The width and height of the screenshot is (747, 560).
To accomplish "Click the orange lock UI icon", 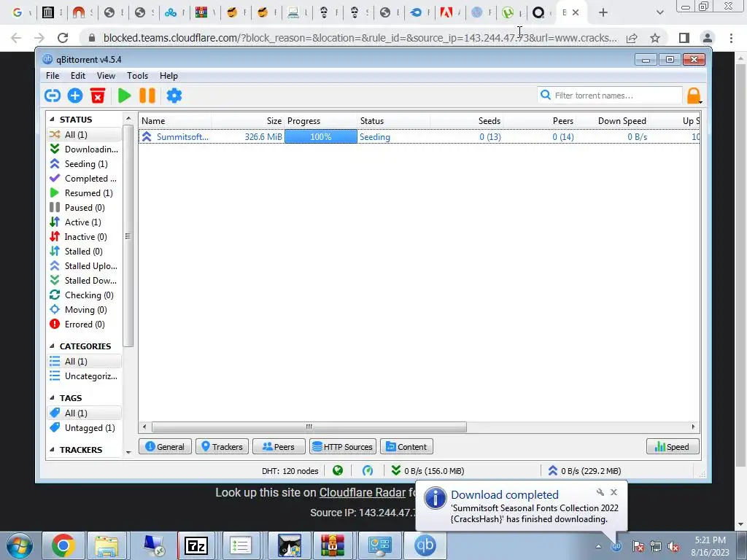I will tap(694, 96).
